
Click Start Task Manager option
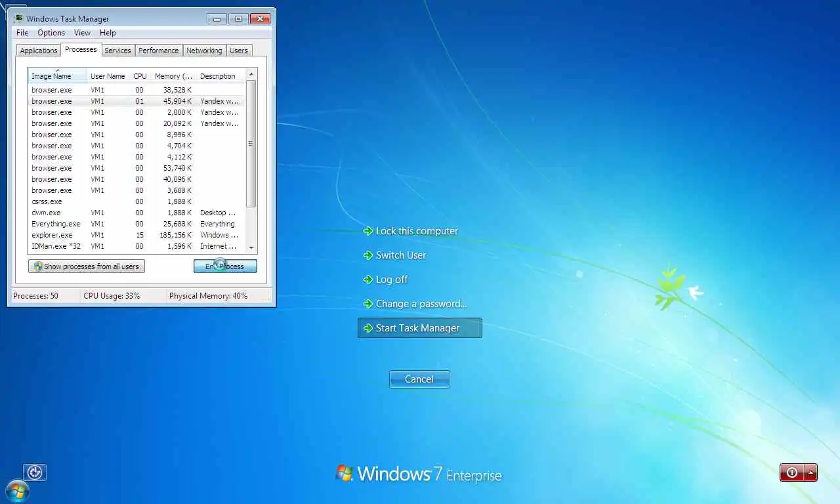(420, 328)
